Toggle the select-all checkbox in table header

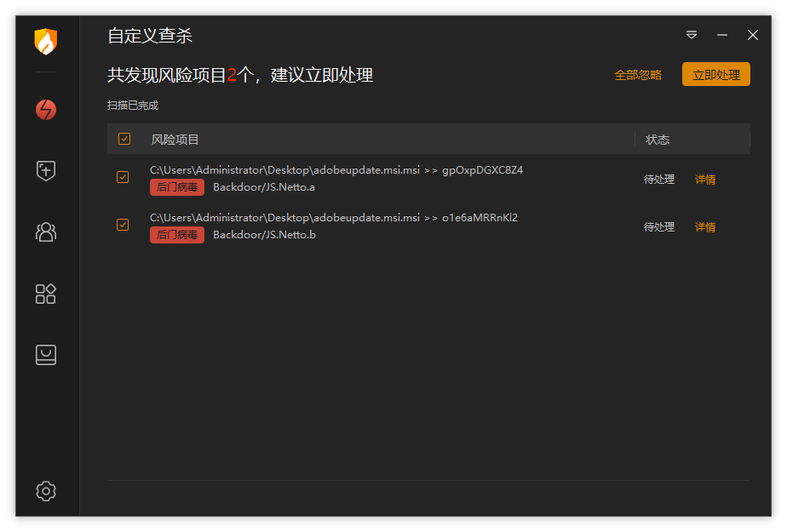124,139
